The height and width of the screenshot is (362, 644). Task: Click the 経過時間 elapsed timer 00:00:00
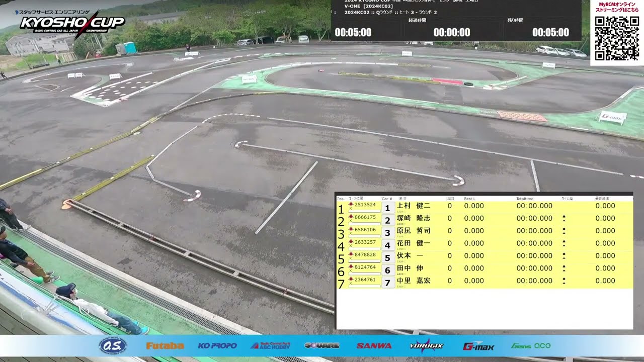(x=452, y=33)
